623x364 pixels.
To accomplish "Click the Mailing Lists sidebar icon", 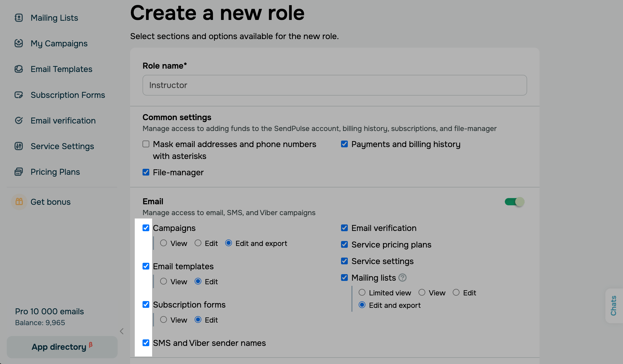I will [x=19, y=18].
